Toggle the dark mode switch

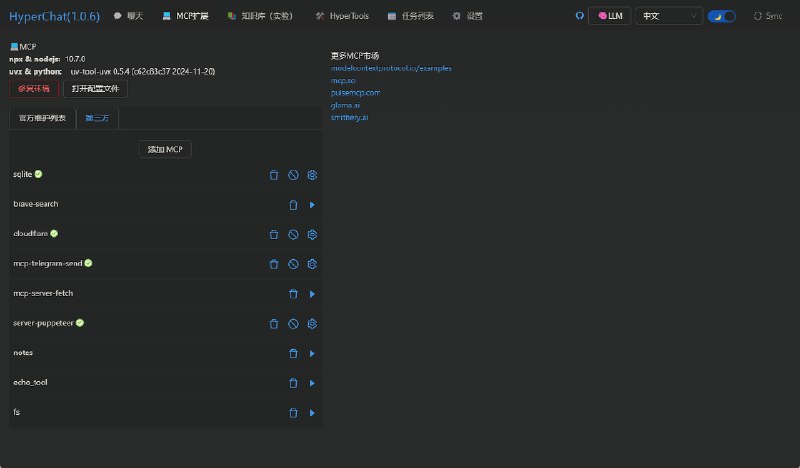point(721,16)
